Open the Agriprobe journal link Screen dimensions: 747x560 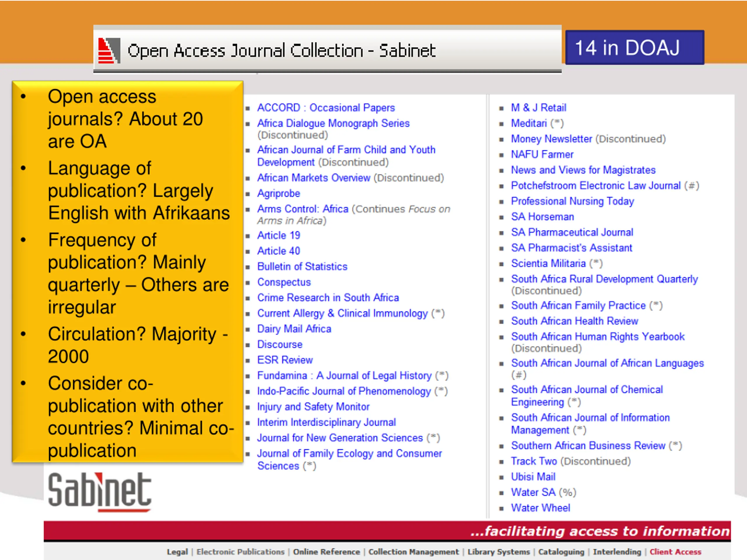pos(279,193)
